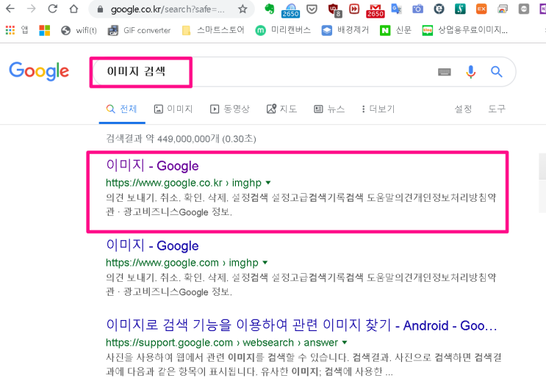Viewport: 546px width, 392px height.
Task: Open the Chrome windows stack extension
Action: [x=503, y=9]
